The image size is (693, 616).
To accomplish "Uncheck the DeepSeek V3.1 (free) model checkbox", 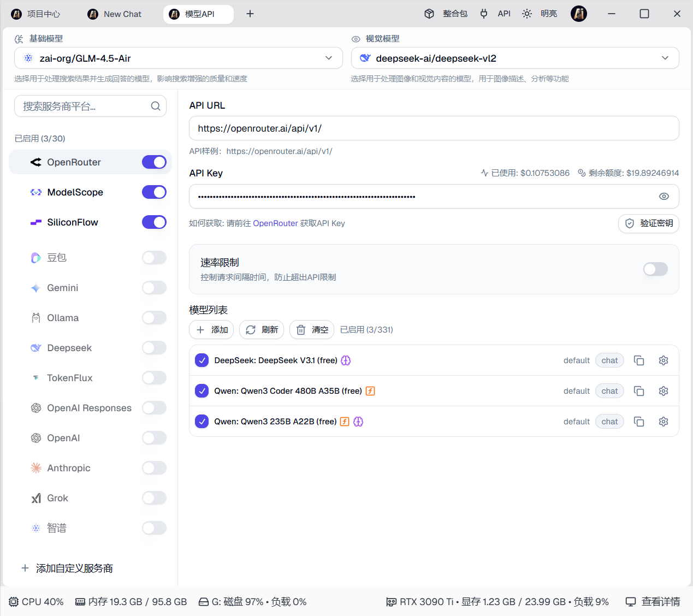I will click(x=202, y=360).
